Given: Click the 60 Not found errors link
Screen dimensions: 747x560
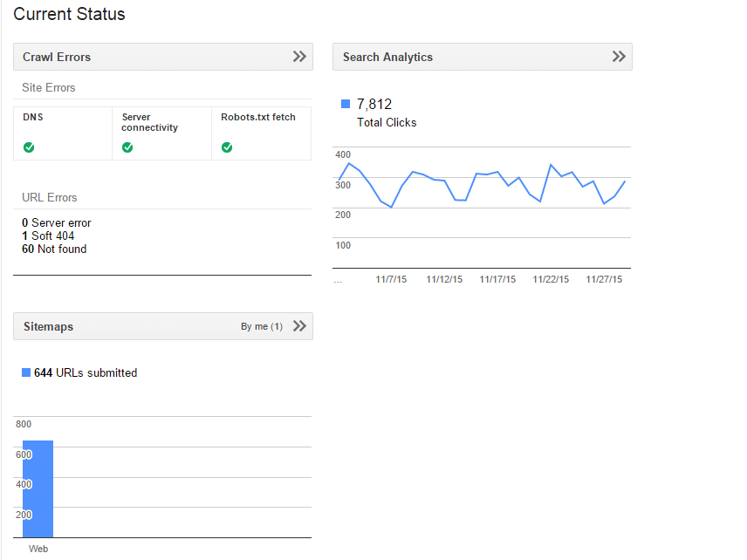Looking at the screenshot, I should click(54, 249).
